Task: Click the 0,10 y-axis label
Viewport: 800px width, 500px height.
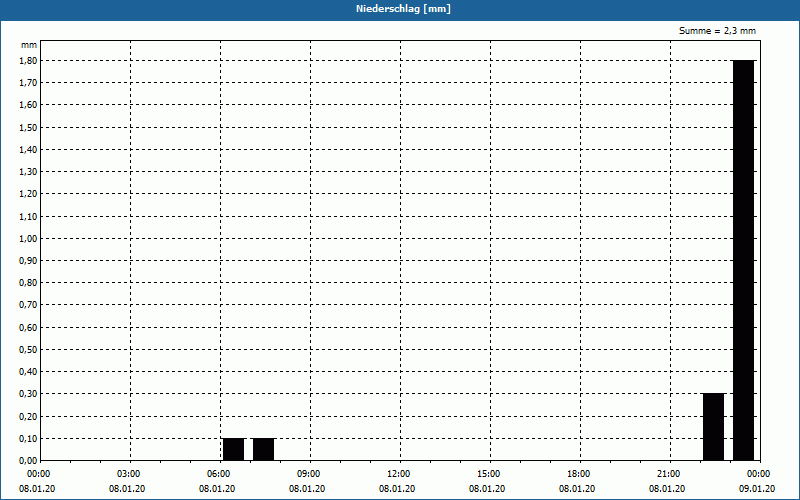Action: tap(28, 438)
